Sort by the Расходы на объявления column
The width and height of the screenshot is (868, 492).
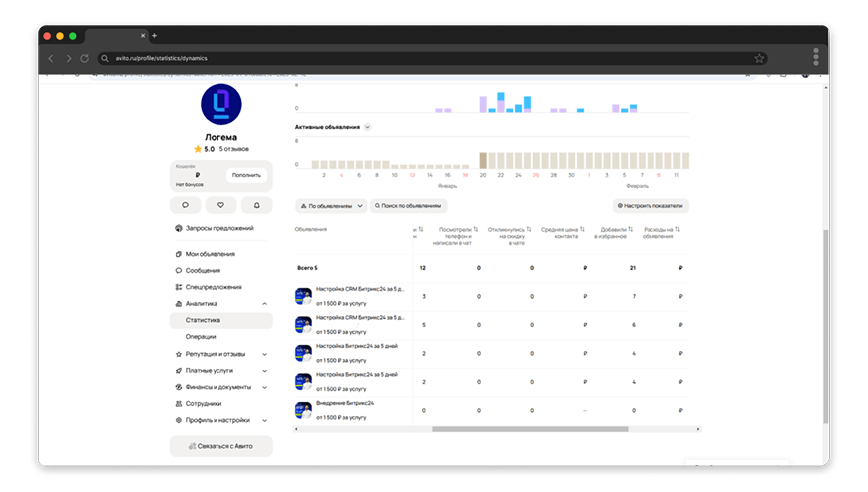(x=661, y=232)
